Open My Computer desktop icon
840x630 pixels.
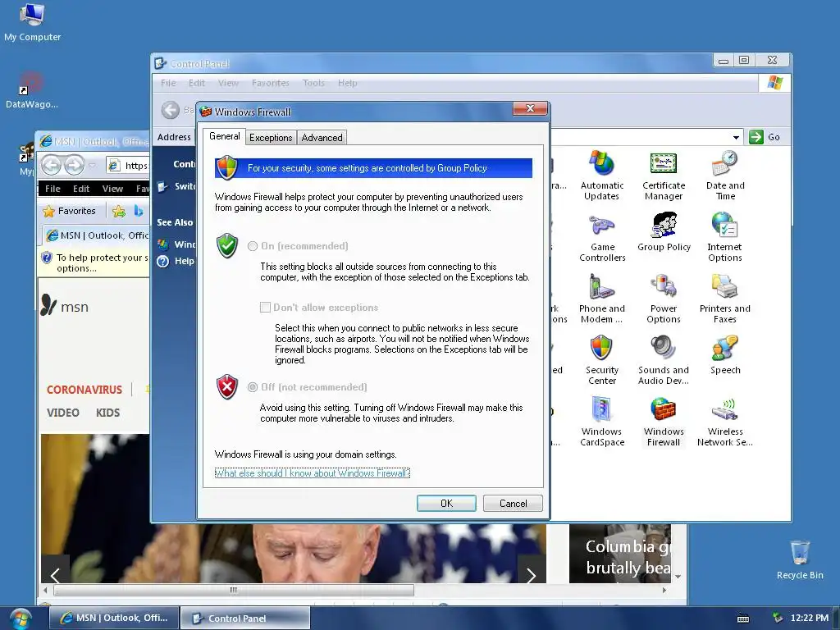point(32,22)
